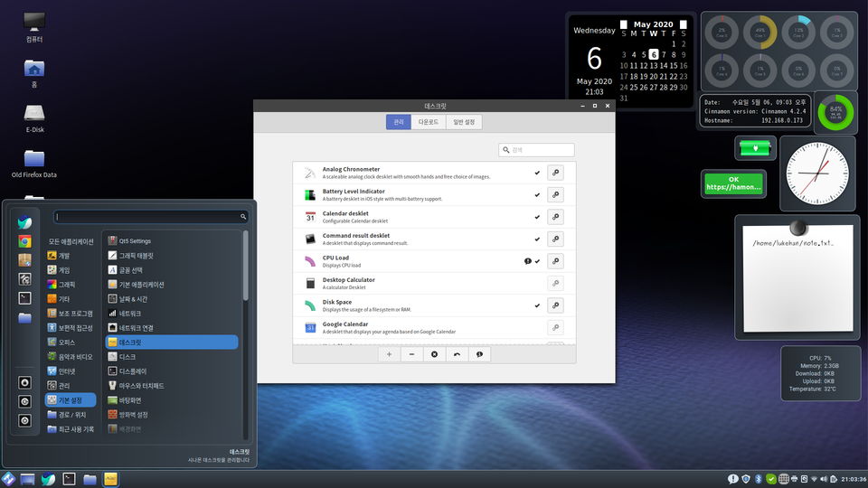Open settings for Command result desklet
The image size is (868, 488).
[x=555, y=239]
